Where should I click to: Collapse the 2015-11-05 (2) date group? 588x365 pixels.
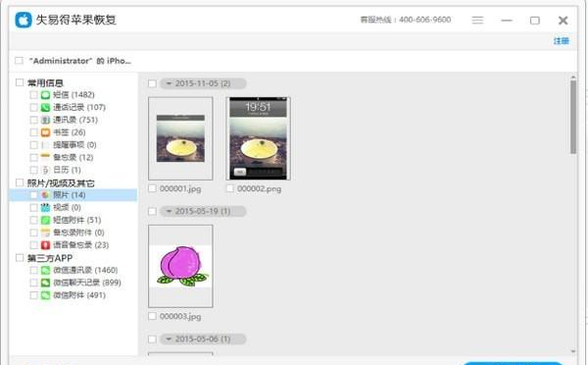(x=169, y=83)
